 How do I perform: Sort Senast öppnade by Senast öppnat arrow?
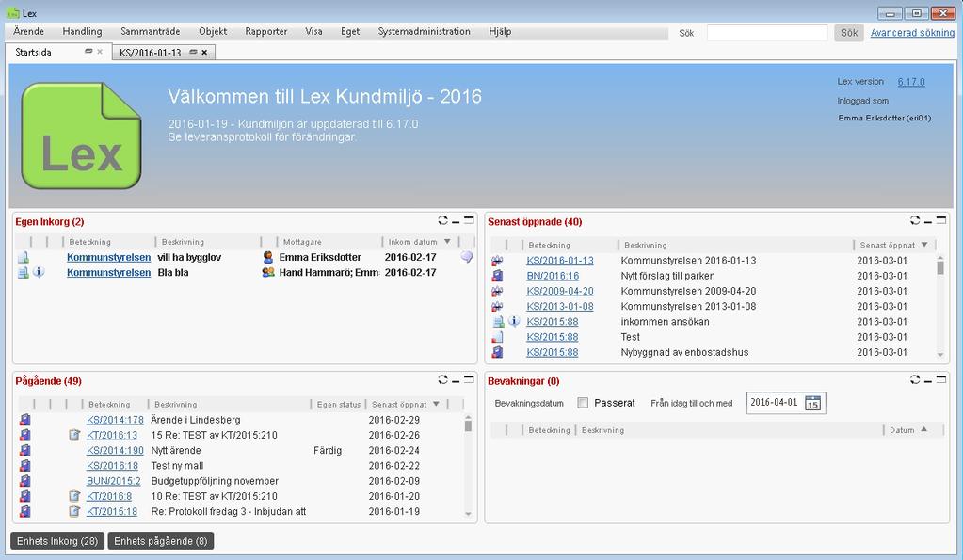pos(924,245)
